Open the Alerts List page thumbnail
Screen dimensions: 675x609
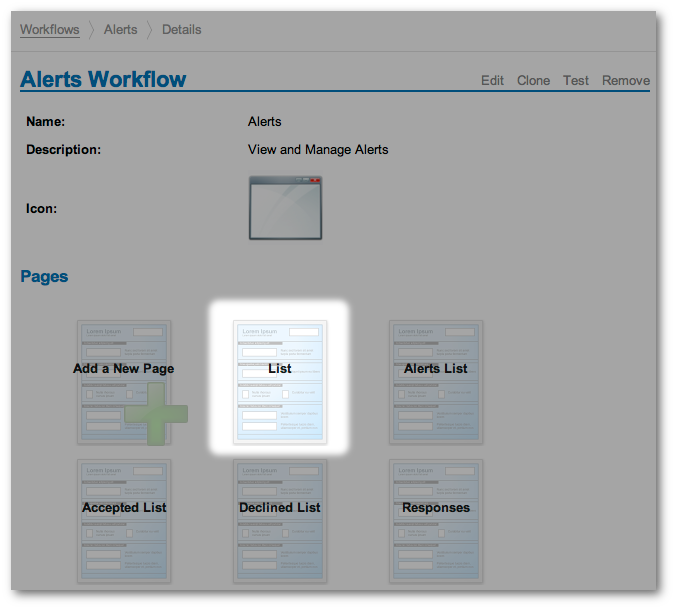435,381
